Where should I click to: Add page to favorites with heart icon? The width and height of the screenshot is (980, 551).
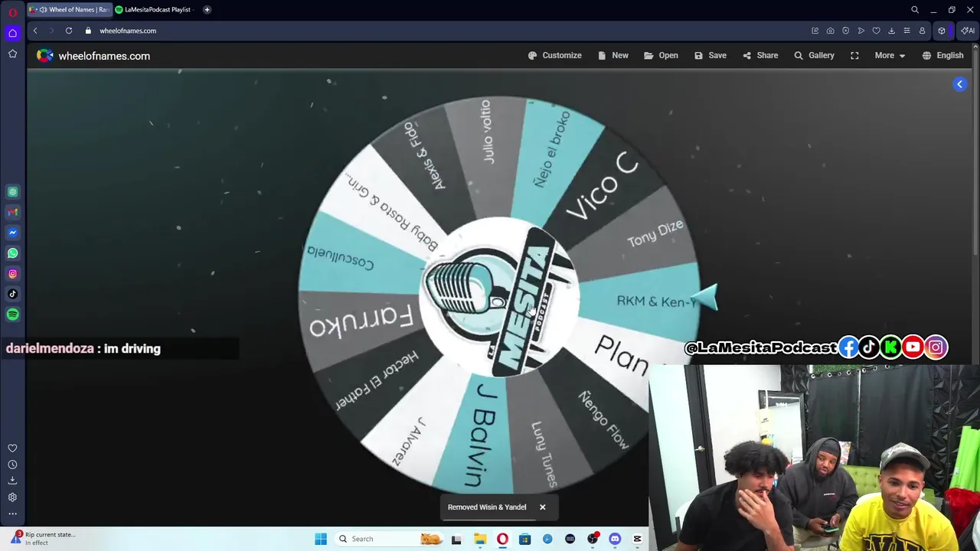876,31
